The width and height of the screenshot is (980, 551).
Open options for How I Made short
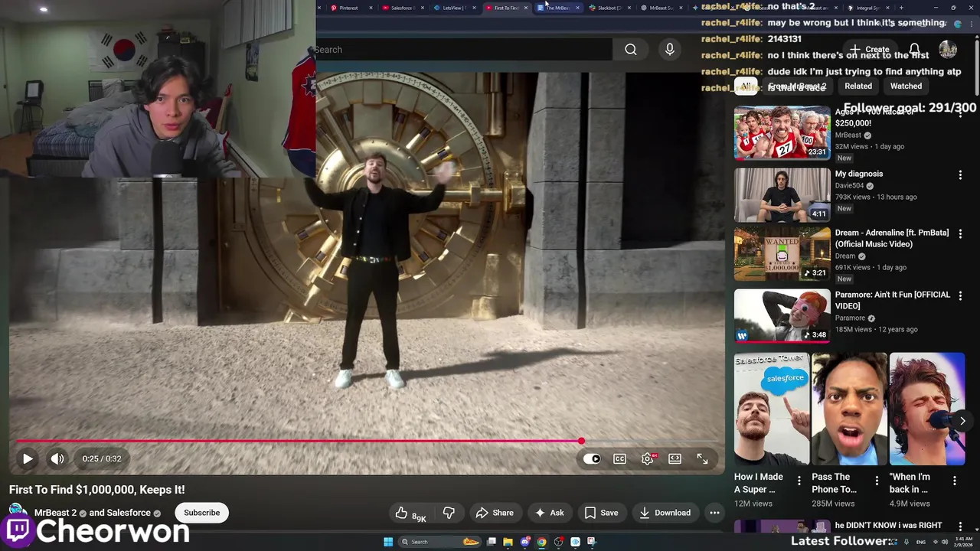(x=799, y=481)
